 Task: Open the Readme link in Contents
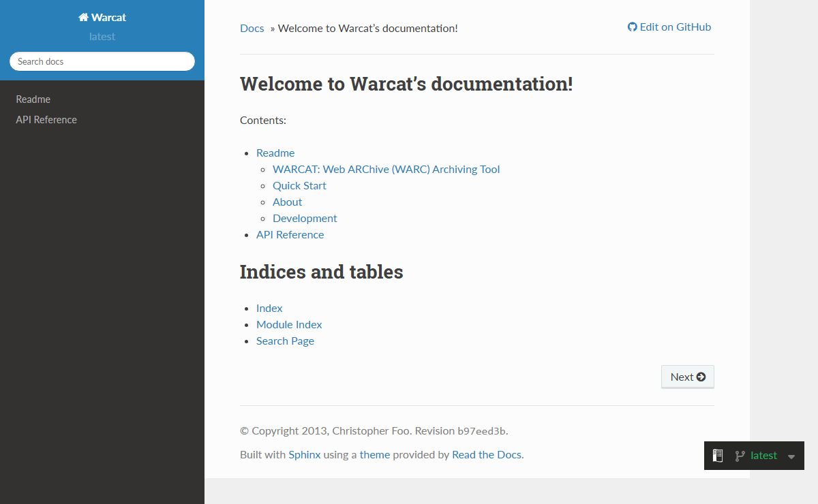pos(275,153)
